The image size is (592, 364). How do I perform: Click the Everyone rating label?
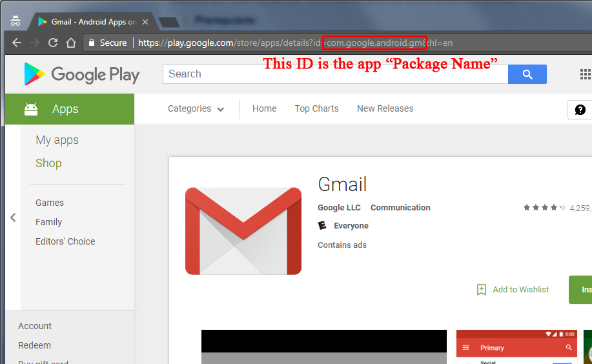tap(351, 226)
